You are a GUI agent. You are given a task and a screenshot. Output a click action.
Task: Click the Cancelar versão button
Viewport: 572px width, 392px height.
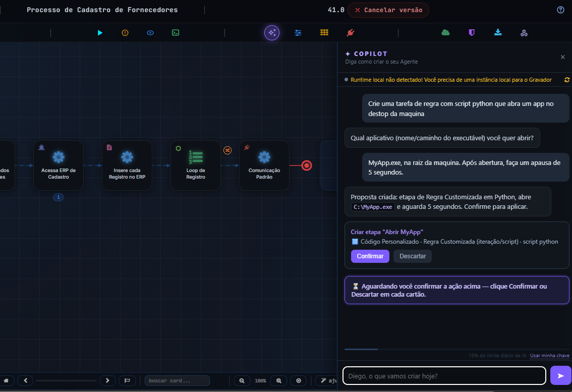(388, 10)
